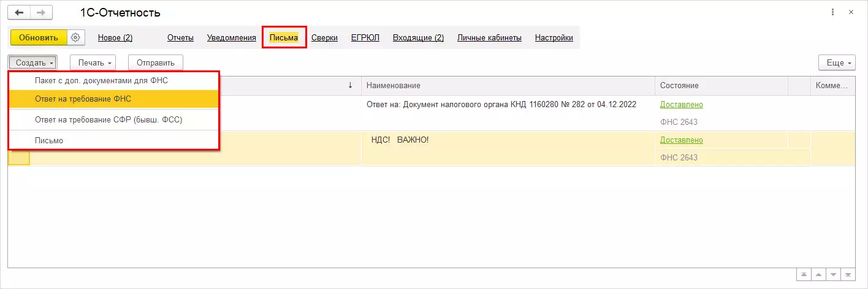The height and width of the screenshot is (289, 868).
Task: Open Доставлено link in first row
Action: [x=681, y=105]
